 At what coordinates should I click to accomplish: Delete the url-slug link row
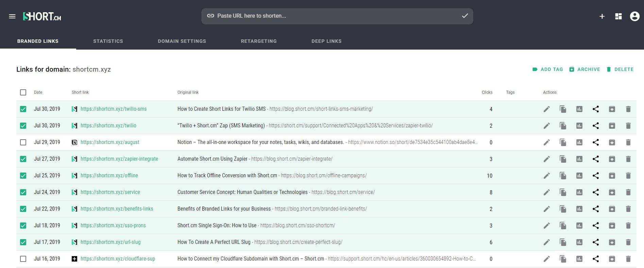[x=628, y=242]
